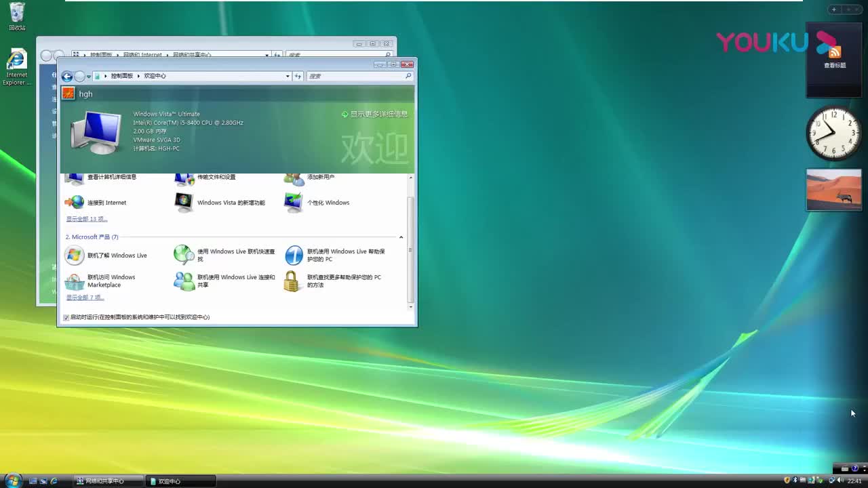Screen dimensions: 868x488
Task: Open recent pages dropdown beside forward arrow
Action: (89, 77)
